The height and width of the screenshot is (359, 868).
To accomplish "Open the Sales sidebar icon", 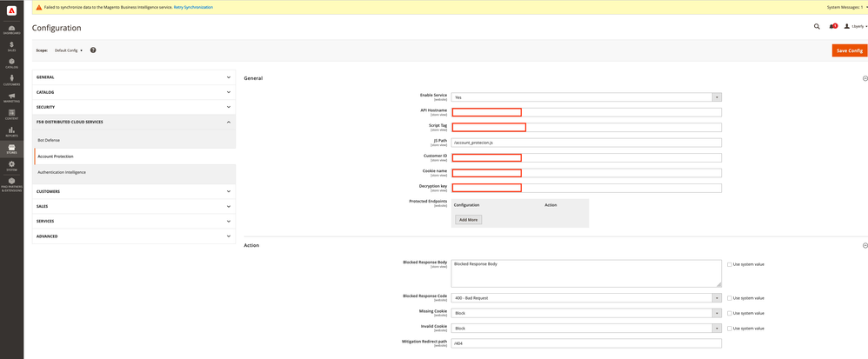I will (x=11, y=46).
